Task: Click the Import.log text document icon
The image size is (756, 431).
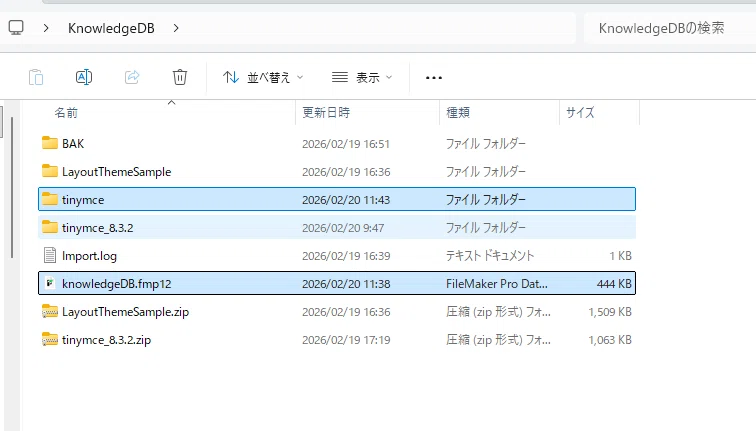Action: click(x=50, y=255)
